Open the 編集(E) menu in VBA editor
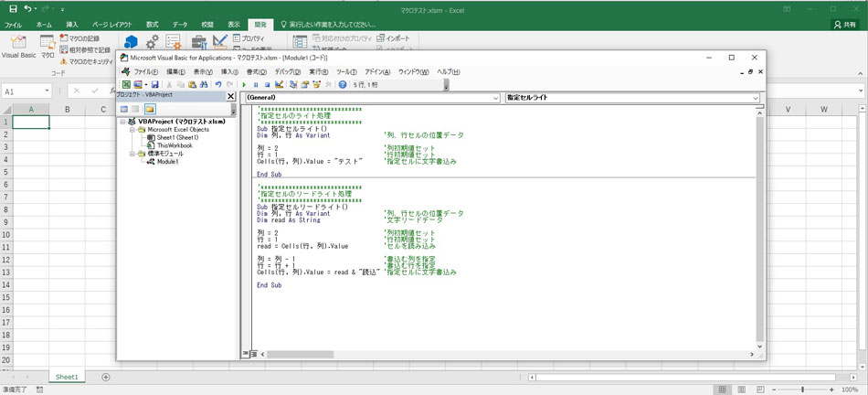Viewport: 868px width, 395px height. click(177, 72)
